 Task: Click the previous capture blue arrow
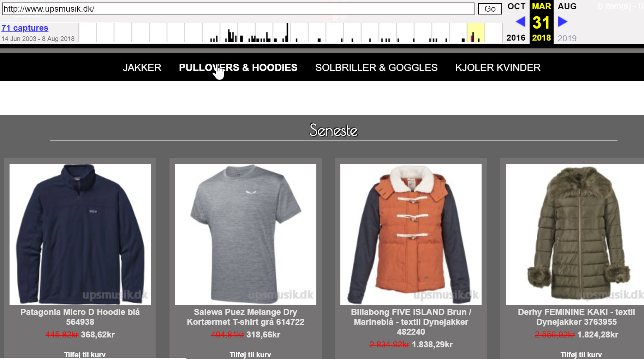pos(520,22)
